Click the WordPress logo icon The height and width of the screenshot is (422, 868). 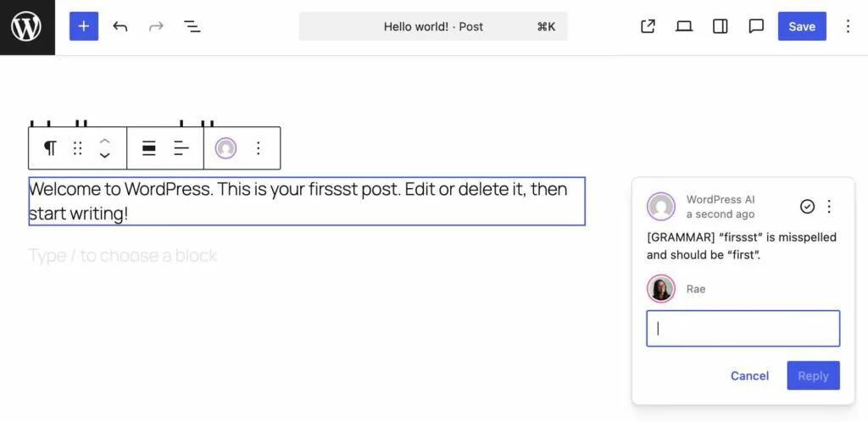(x=26, y=27)
